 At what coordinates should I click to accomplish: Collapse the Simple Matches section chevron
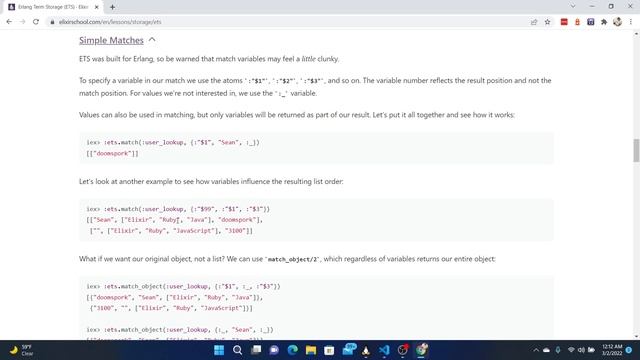click(x=152, y=40)
